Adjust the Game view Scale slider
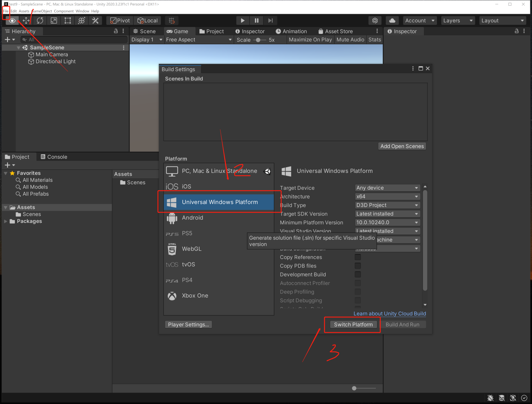The image size is (532, 404). click(259, 40)
